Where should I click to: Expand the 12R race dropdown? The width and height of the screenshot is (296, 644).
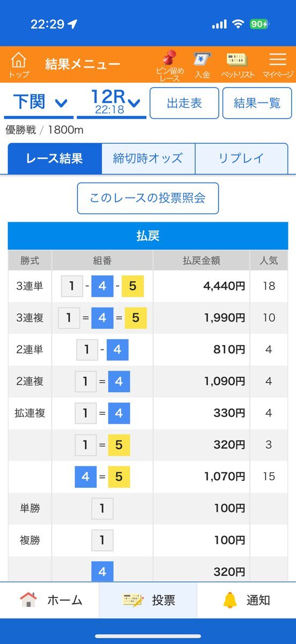click(112, 103)
